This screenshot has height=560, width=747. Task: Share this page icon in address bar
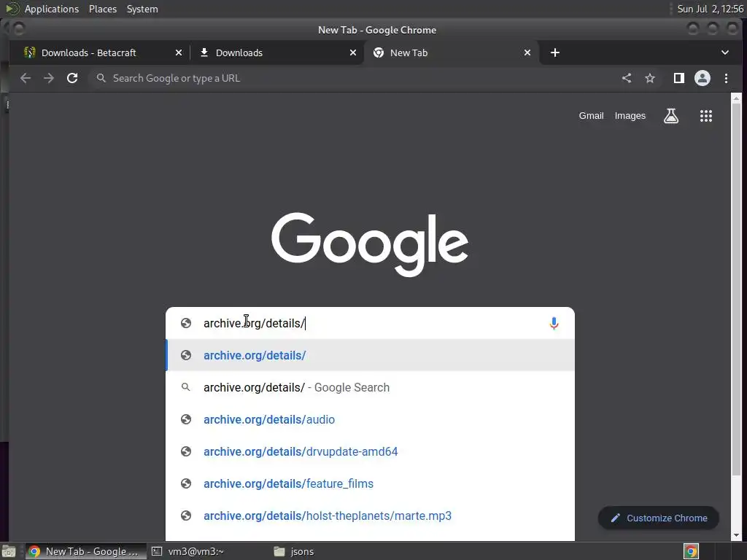pyautogui.click(x=627, y=78)
